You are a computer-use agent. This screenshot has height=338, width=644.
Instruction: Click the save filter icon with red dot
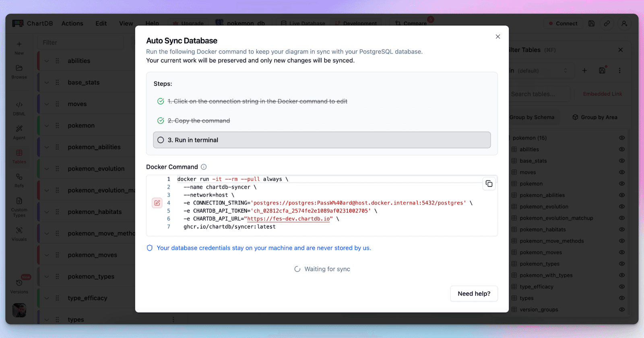coord(602,70)
